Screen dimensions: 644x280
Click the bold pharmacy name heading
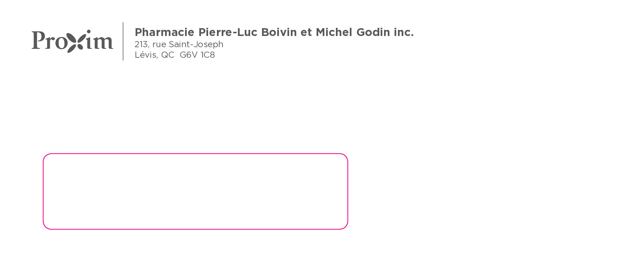(x=274, y=32)
